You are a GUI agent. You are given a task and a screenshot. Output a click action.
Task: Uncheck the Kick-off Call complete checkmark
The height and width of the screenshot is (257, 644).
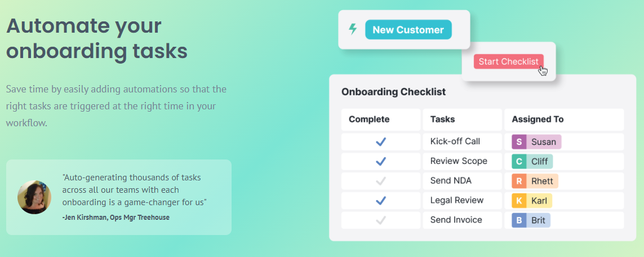(381, 141)
